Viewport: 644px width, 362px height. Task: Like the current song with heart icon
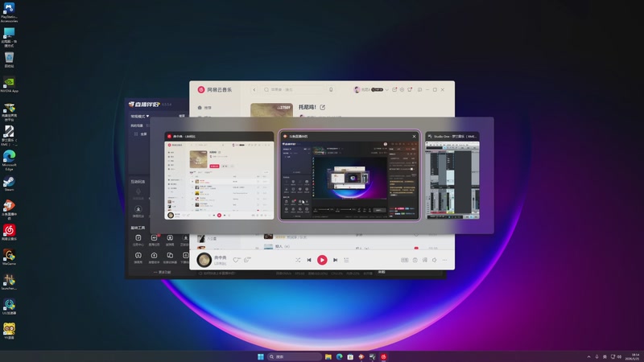[236, 260]
